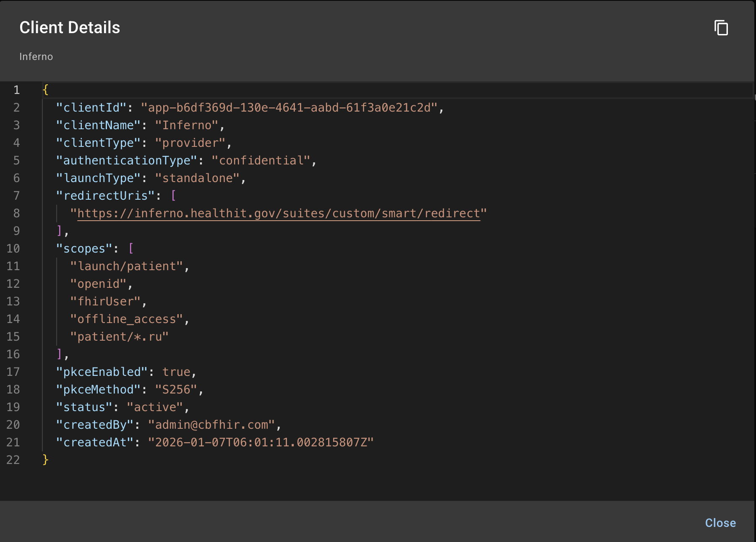Screen dimensions: 756x542
Task: Place cursor on the clientName "Inferno" value
Action: (187, 125)
